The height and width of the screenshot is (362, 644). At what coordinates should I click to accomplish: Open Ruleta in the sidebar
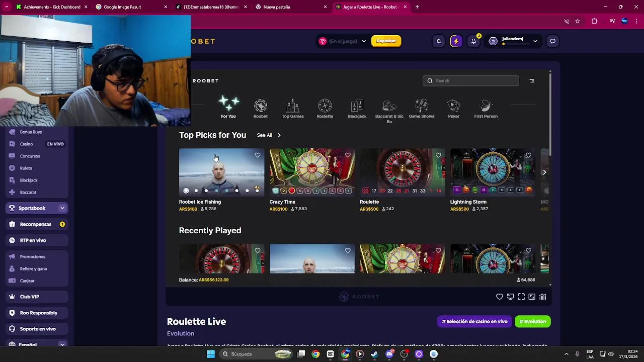[x=26, y=168]
